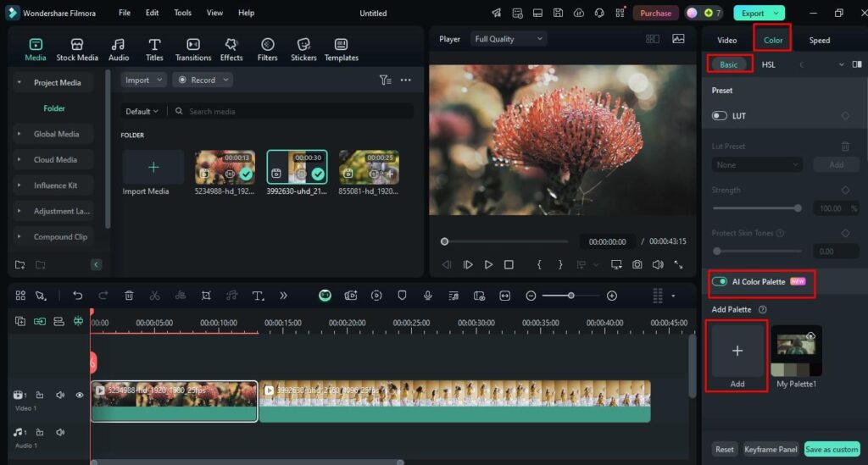868x465 pixels.
Task: Select the My Palette1 thumbnail
Action: pos(796,351)
